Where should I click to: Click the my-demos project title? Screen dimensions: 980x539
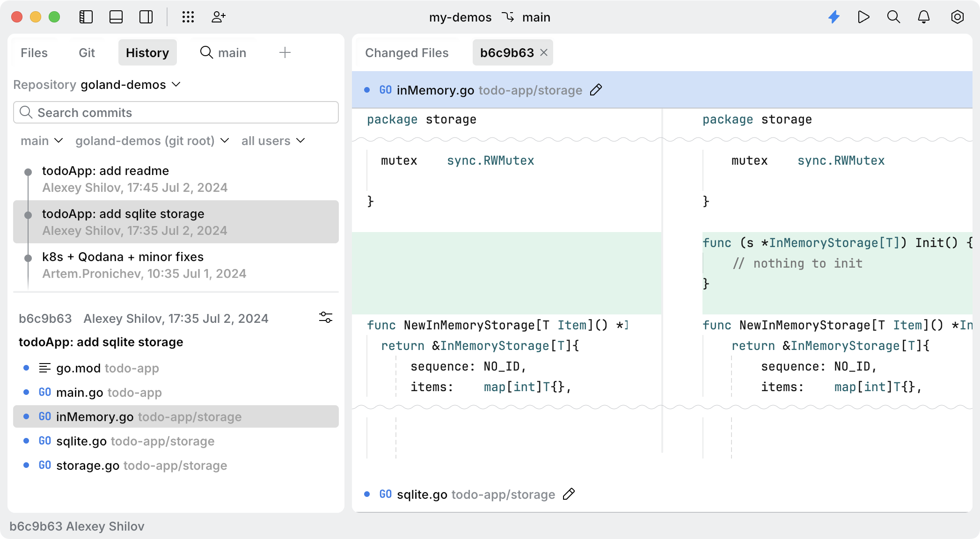point(460,17)
